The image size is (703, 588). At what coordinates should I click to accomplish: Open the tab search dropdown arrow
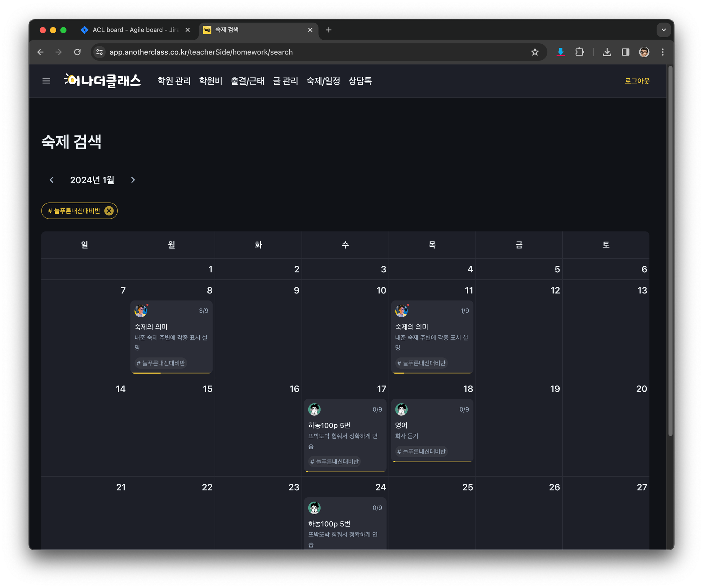(x=663, y=30)
